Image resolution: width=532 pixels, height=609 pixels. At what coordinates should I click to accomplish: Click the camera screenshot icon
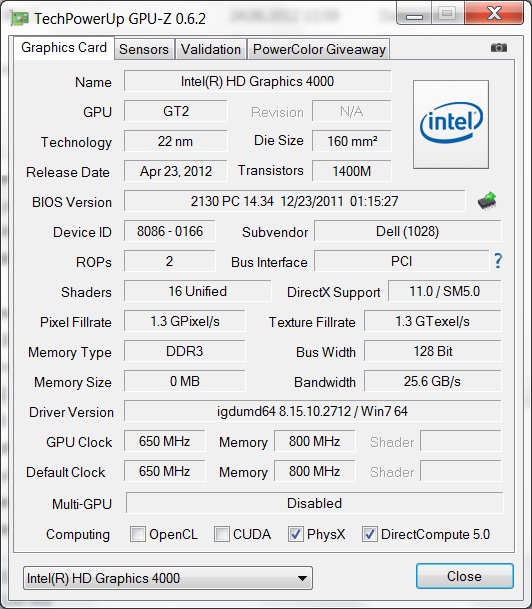(x=499, y=48)
